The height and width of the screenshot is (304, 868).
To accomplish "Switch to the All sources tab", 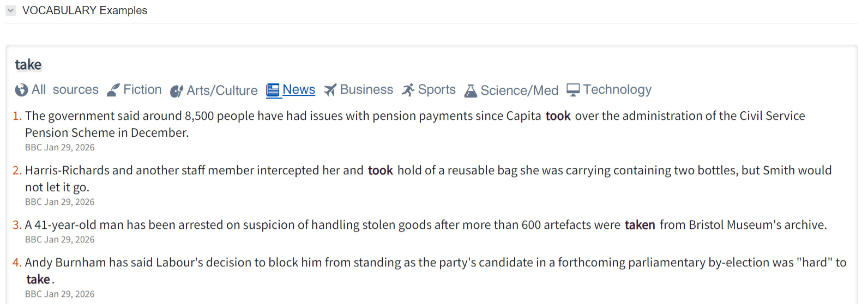I will coord(65,89).
